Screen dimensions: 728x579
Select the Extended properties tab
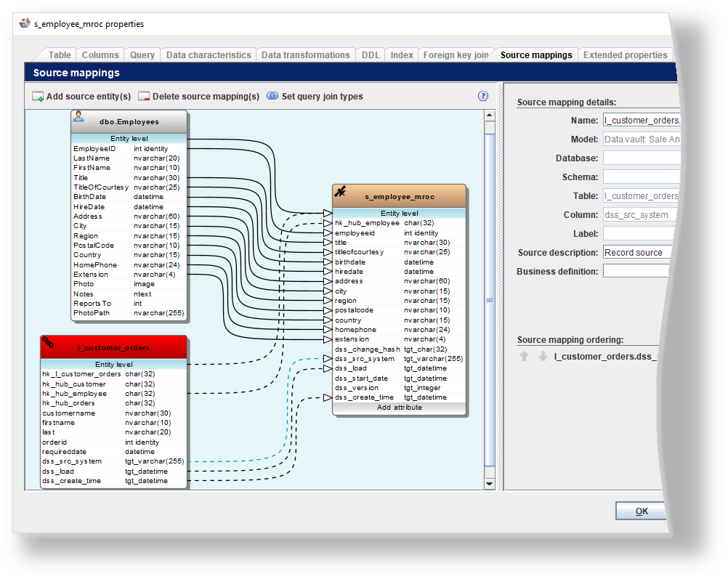click(625, 55)
